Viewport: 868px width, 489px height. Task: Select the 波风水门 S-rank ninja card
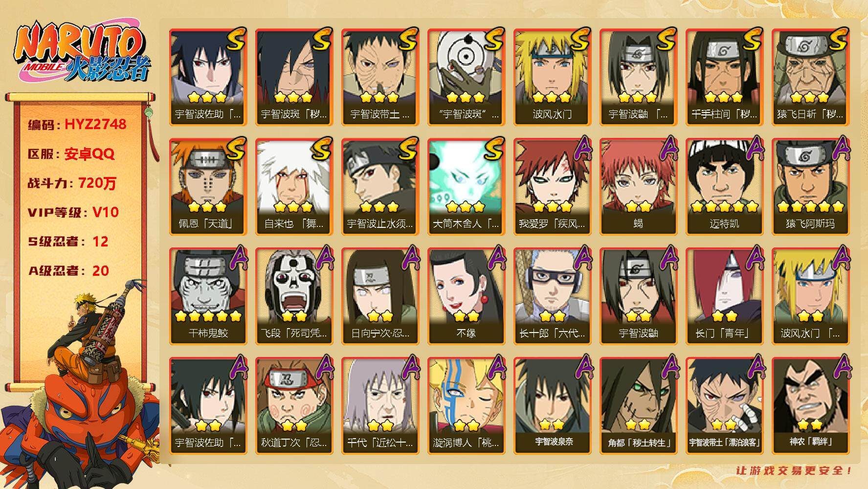coord(552,77)
